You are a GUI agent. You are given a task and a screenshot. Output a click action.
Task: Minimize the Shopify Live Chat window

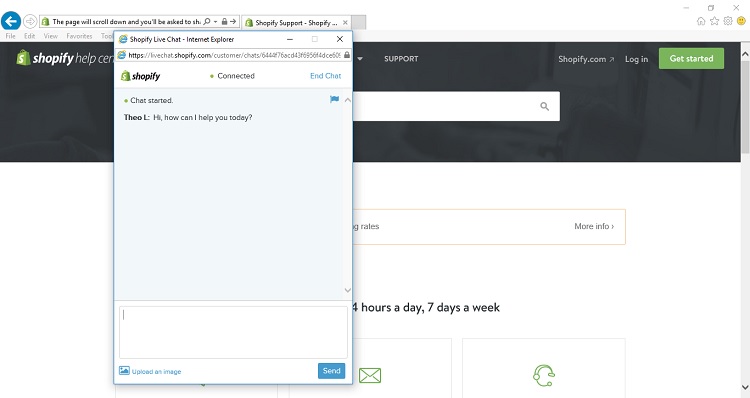click(290, 39)
